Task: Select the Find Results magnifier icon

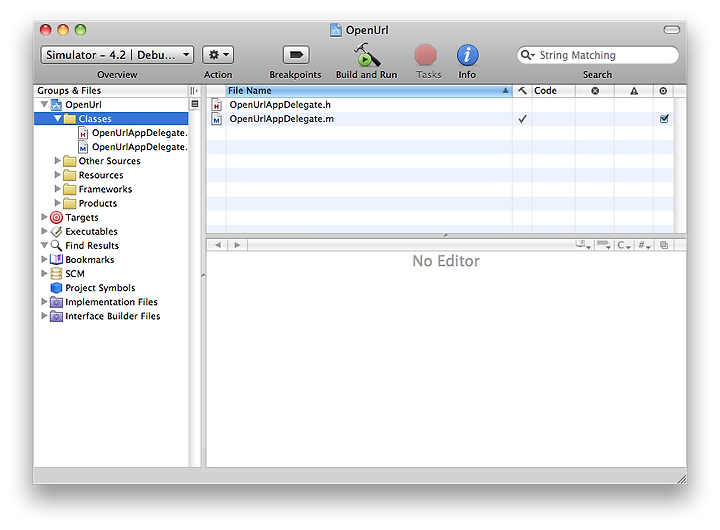Action: pos(56,245)
